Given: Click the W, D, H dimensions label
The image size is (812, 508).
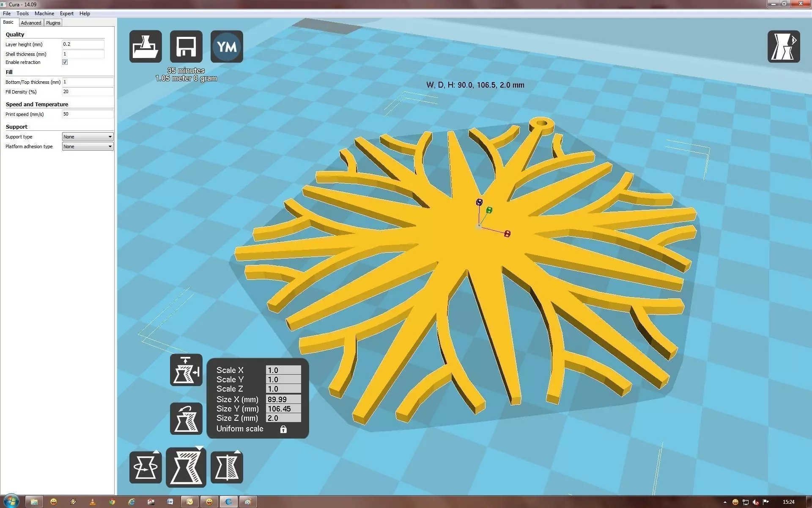Looking at the screenshot, I should tap(475, 85).
